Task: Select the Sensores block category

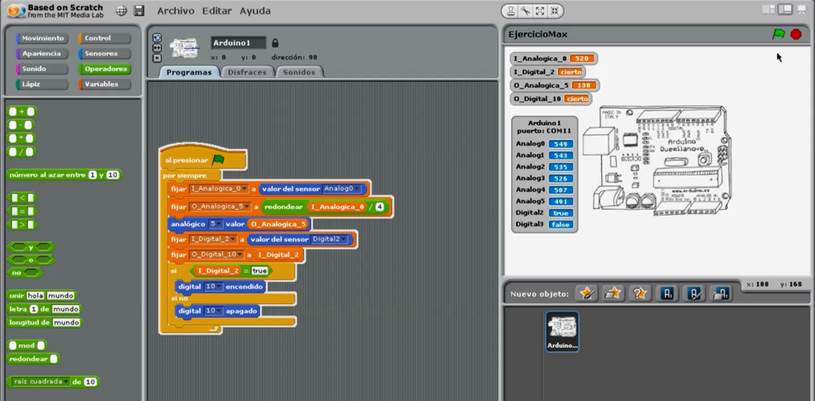Action: click(x=104, y=54)
